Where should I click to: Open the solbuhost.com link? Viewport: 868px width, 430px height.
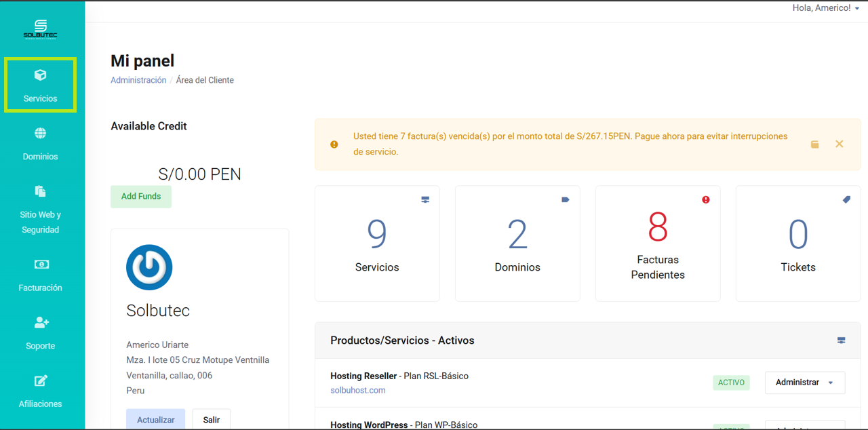click(x=358, y=390)
